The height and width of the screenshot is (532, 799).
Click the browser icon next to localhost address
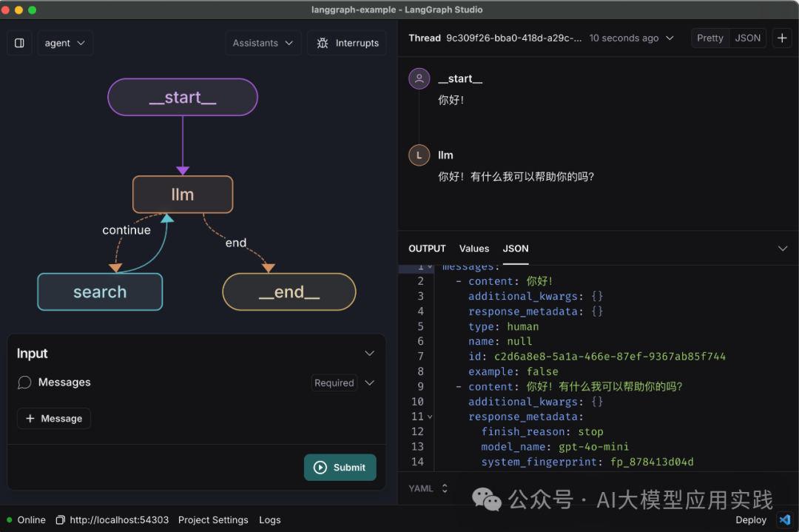click(x=60, y=519)
